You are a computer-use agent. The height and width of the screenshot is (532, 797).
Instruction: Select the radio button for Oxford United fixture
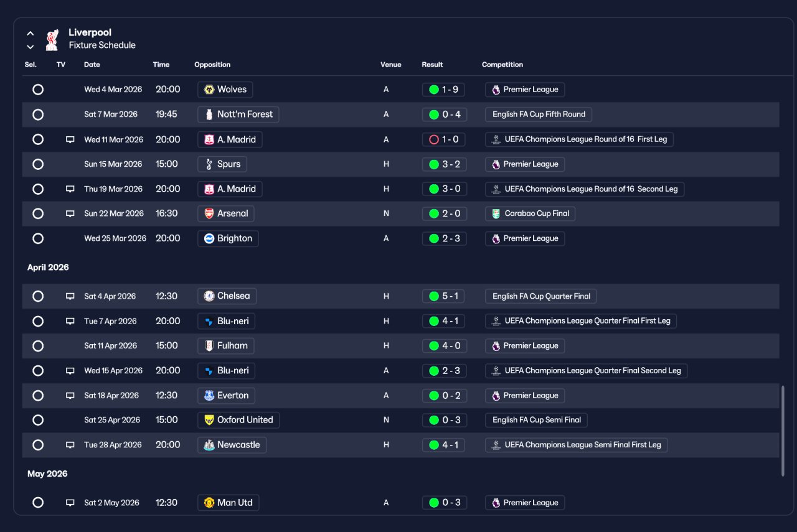tap(38, 420)
